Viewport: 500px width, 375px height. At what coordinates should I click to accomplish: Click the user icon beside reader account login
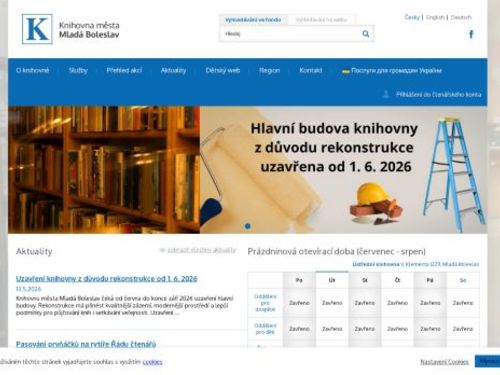click(386, 94)
